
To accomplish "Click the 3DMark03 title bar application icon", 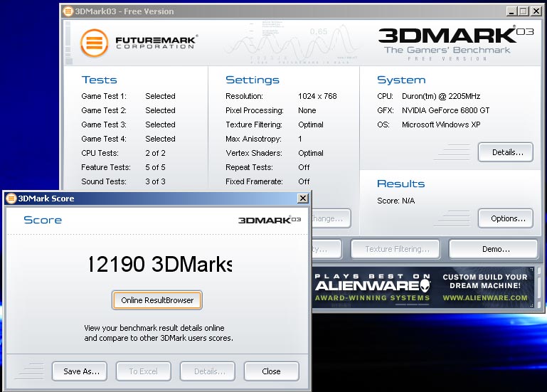I will click(68, 11).
